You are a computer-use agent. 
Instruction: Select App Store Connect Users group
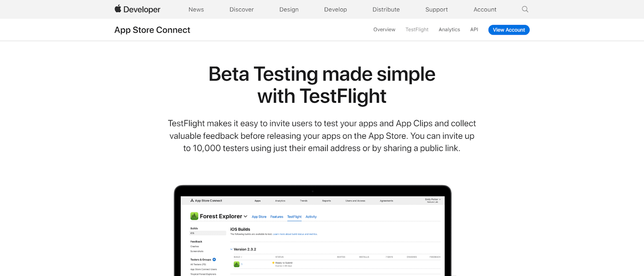pyautogui.click(x=204, y=270)
